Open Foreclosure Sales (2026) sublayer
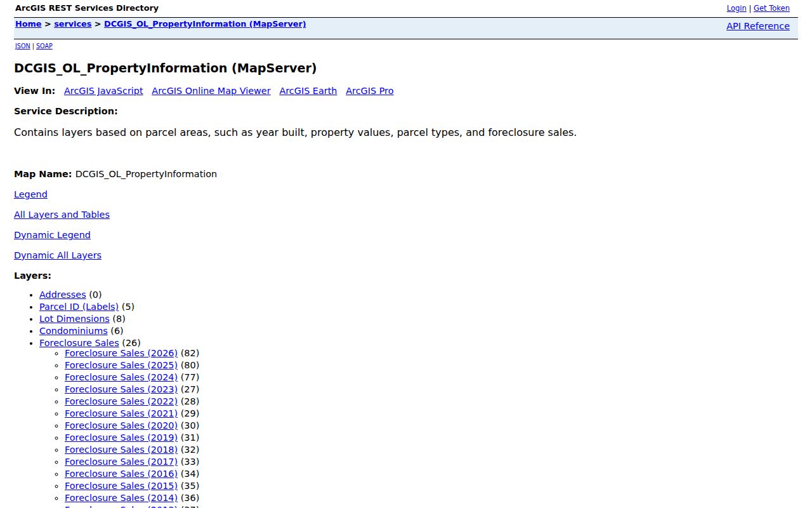The width and height of the screenshot is (812, 508). point(121,353)
